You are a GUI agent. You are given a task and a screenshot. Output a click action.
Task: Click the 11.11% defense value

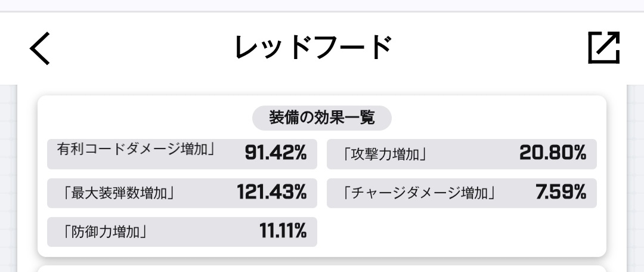(283, 231)
